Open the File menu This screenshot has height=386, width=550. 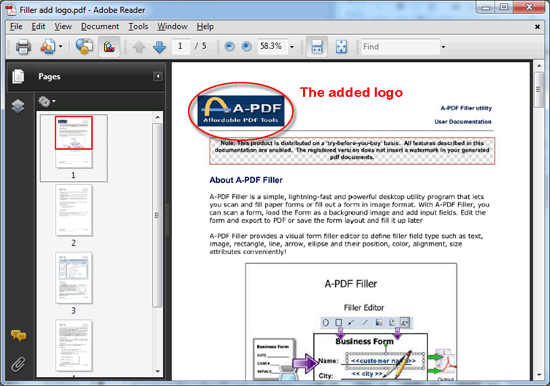[x=16, y=26]
